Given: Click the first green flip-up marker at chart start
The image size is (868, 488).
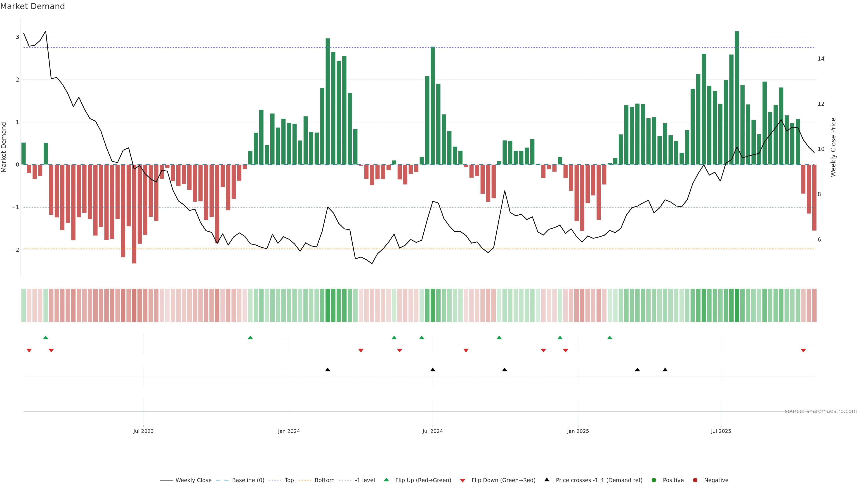Looking at the screenshot, I should tap(46, 338).
